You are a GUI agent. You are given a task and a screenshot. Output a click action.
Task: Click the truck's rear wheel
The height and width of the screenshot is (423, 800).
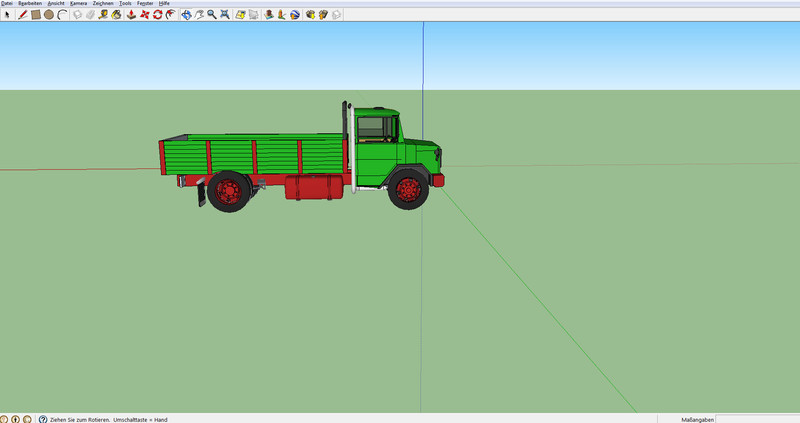point(229,191)
